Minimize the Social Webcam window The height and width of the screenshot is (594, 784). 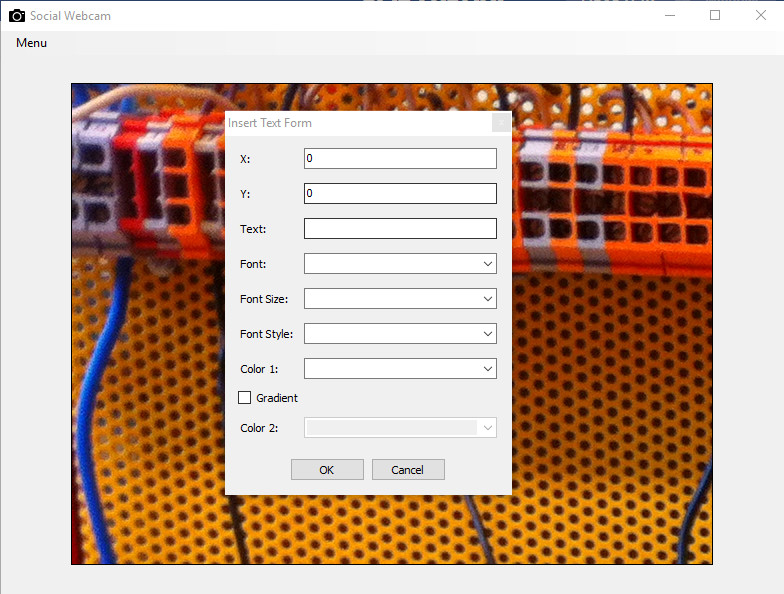pos(670,16)
